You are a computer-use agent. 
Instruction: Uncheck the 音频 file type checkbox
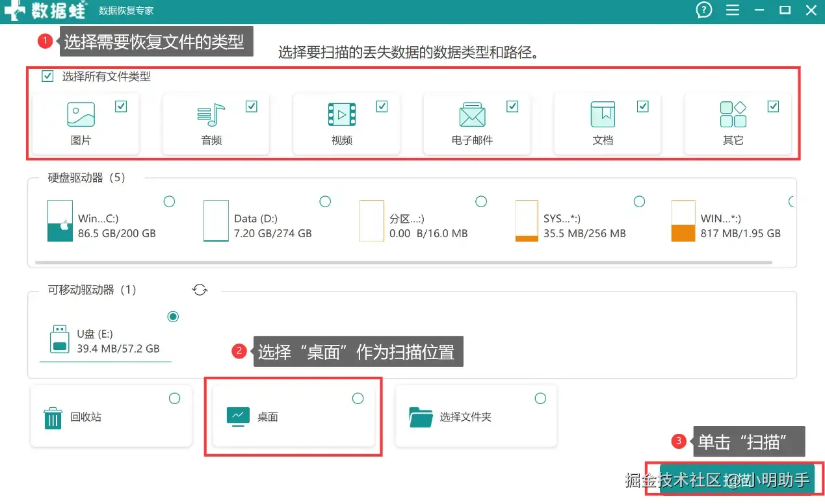tap(252, 107)
